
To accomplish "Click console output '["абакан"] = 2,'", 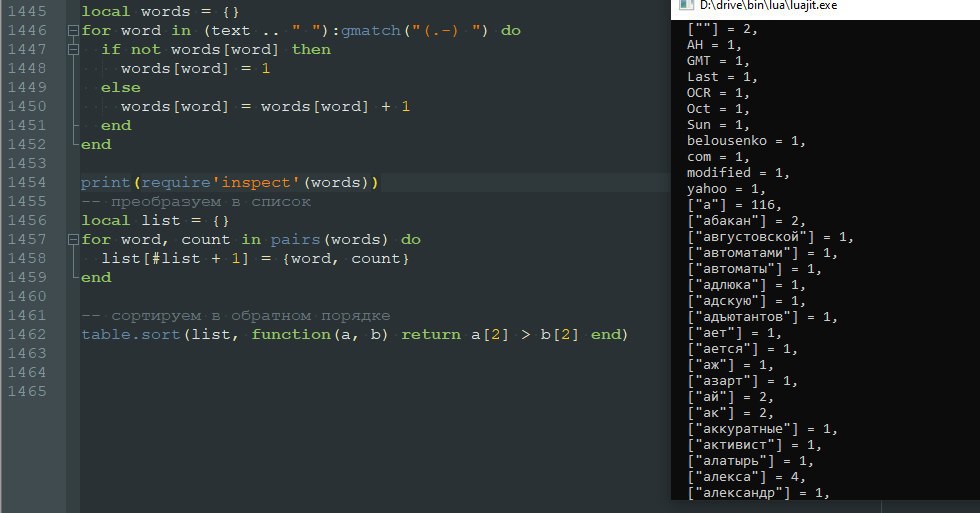I will (x=746, y=221).
